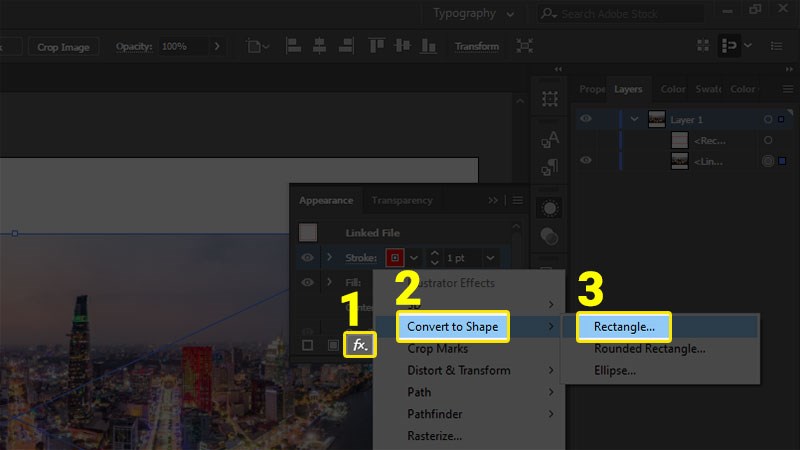Click the Artboards icon in the panel dock
Image resolution: width=800 pixels, height=450 pixels.
coord(550,99)
